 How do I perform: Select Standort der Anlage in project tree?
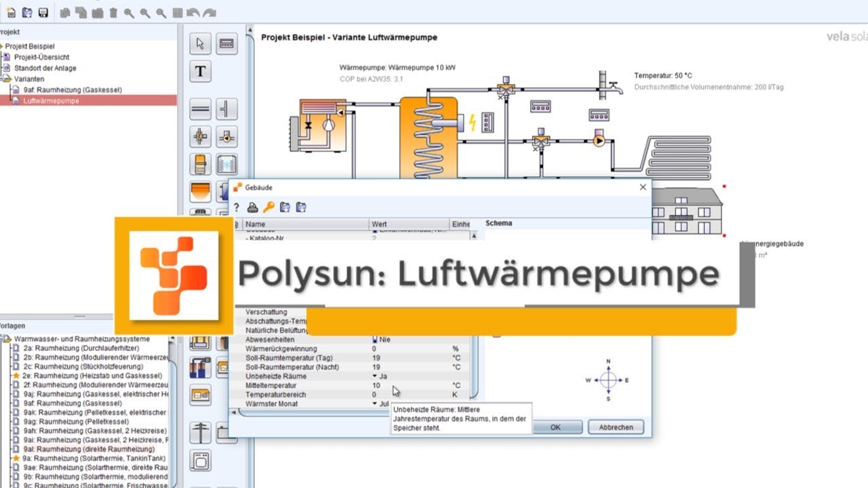[x=45, y=68]
